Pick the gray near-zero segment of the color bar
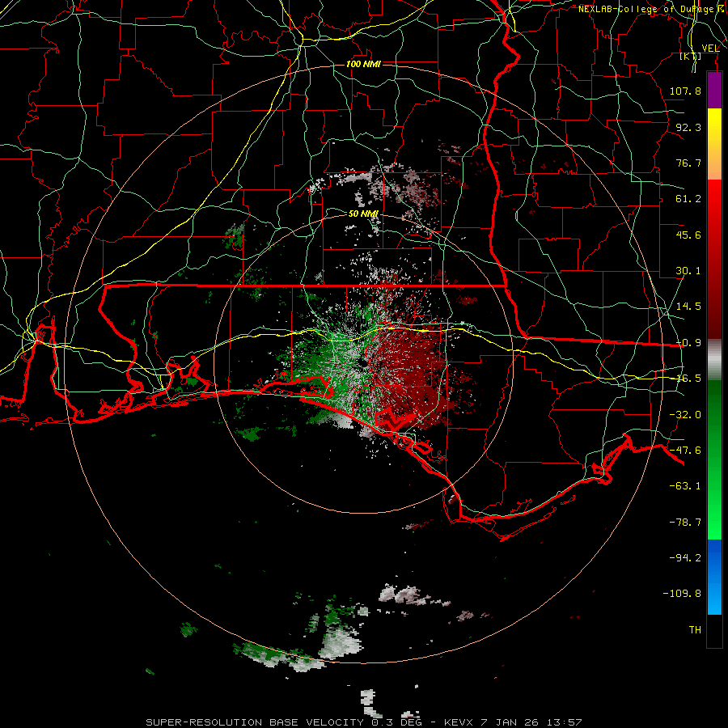The width and height of the screenshot is (728, 728). pyautogui.click(x=714, y=360)
